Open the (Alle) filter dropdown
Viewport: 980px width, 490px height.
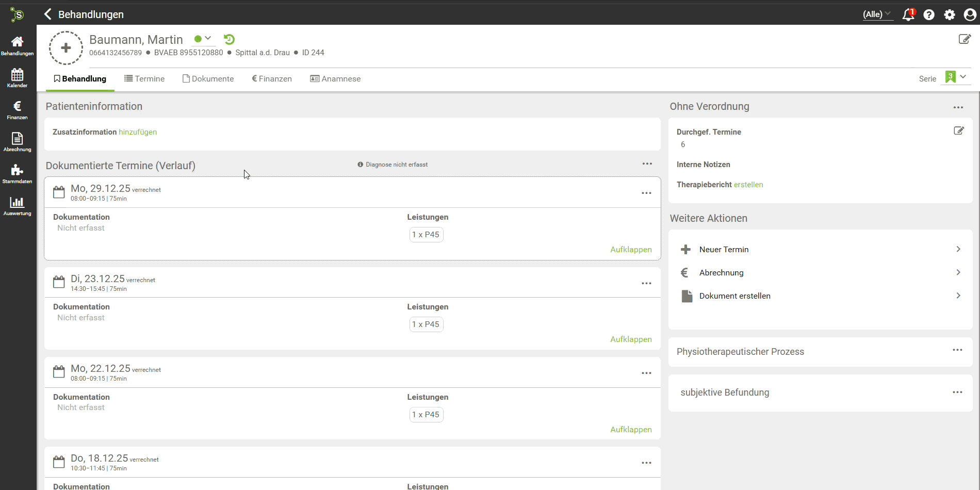click(877, 14)
